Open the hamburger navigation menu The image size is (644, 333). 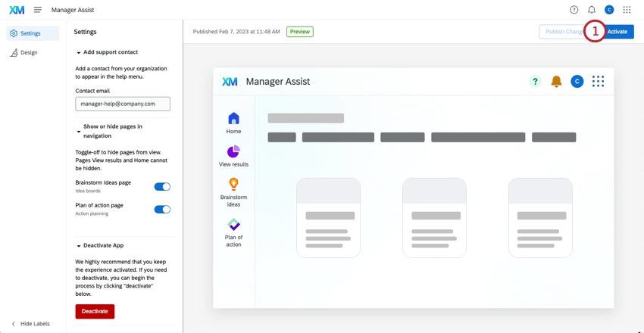(x=38, y=10)
